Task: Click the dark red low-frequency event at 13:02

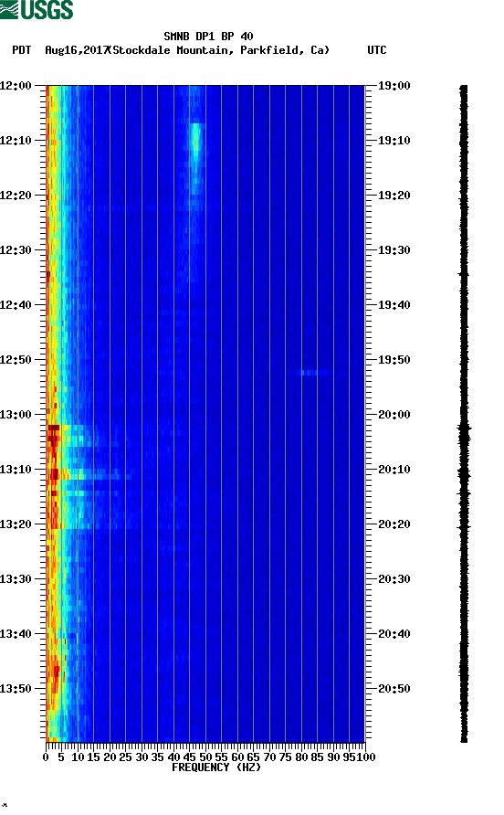Action: tap(53, 429)
